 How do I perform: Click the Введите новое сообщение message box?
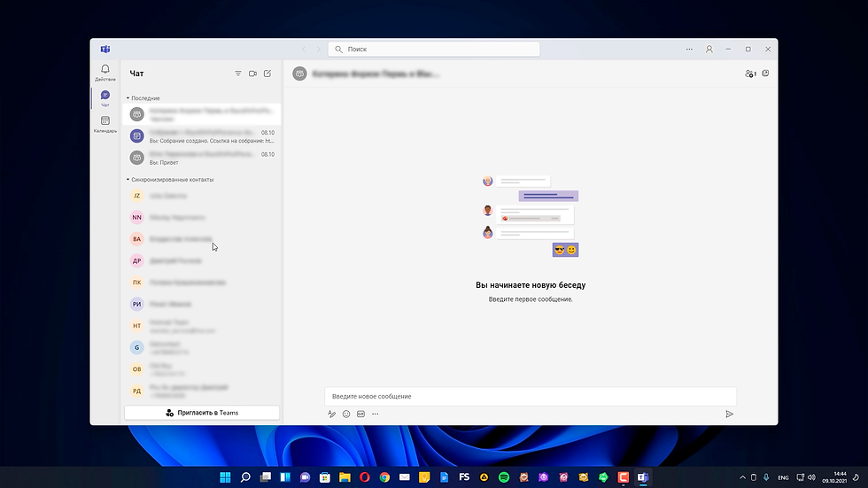(531, 396)
